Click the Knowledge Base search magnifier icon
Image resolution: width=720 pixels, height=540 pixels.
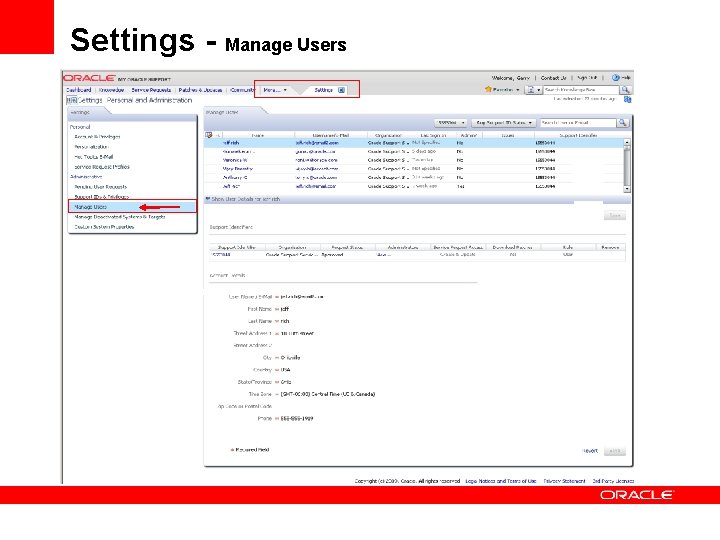tap(625, 90)
